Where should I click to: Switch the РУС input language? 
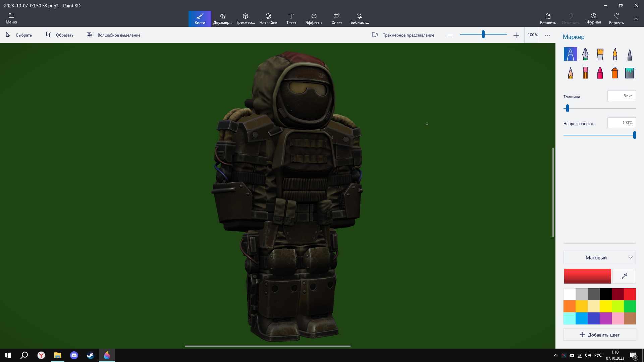pyautogui.click(x=598, y=355)
